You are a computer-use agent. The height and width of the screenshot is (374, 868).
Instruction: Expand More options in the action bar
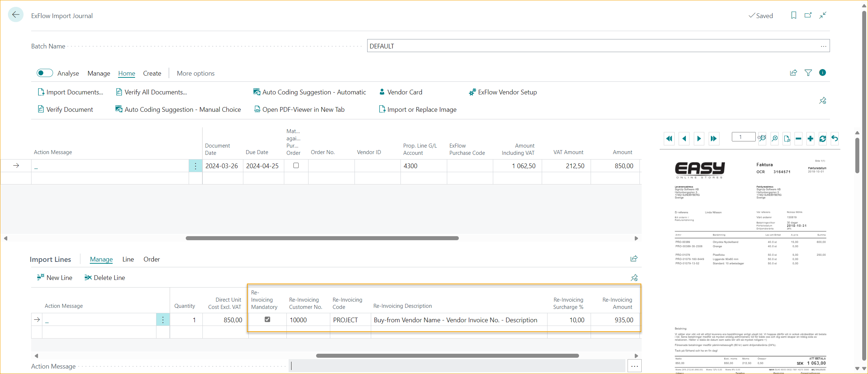click(196, 73)
